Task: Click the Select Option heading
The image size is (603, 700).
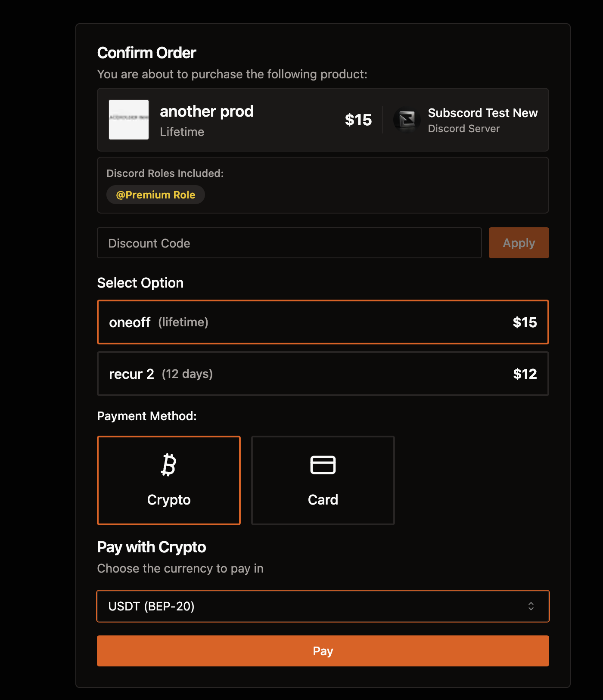Action: (x=140, y=283)
